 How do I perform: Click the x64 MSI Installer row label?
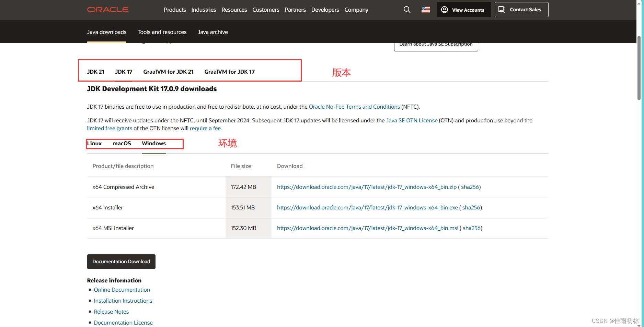[113, 228]
